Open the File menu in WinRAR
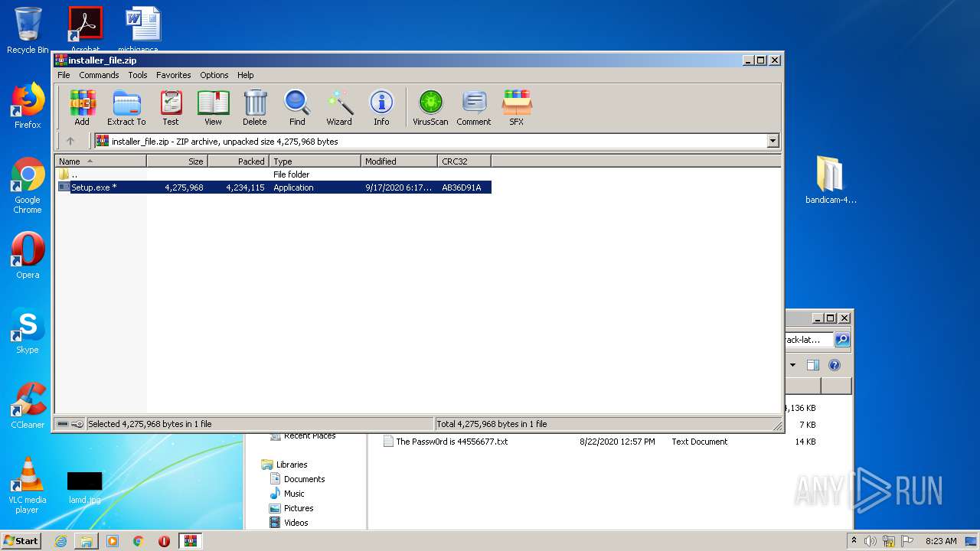Viewport: 980px width, 551px height. pos(64,75)
